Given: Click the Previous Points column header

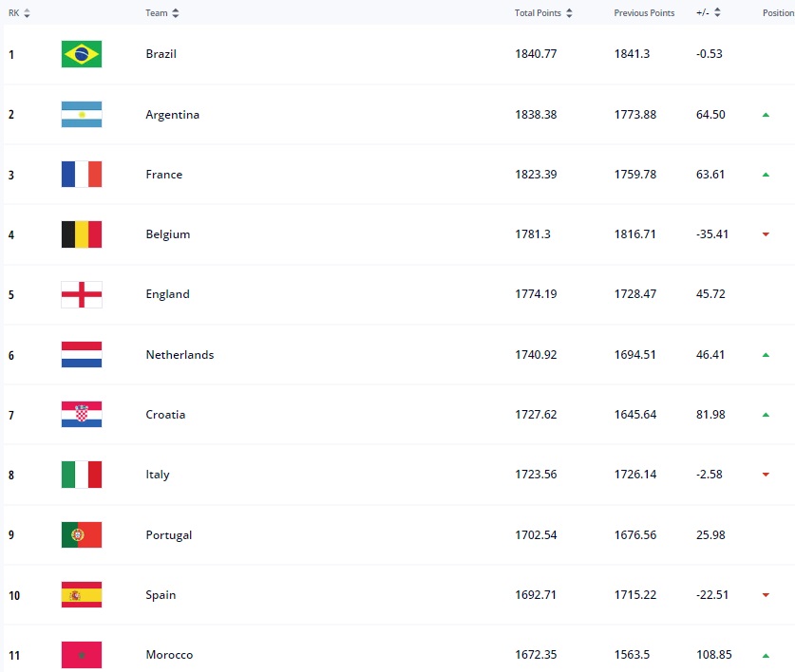Looking at the screenshot, I should 644,13.
